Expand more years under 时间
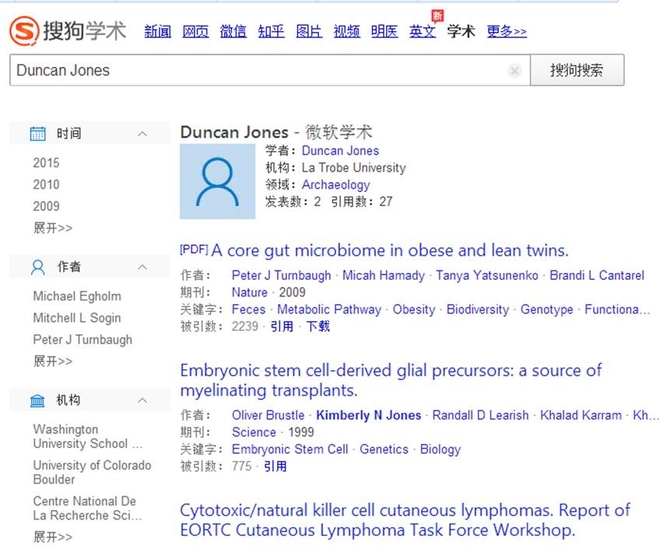Image resolution: width=670 pixels, height=549 pixels. click(x=53, y=228)
